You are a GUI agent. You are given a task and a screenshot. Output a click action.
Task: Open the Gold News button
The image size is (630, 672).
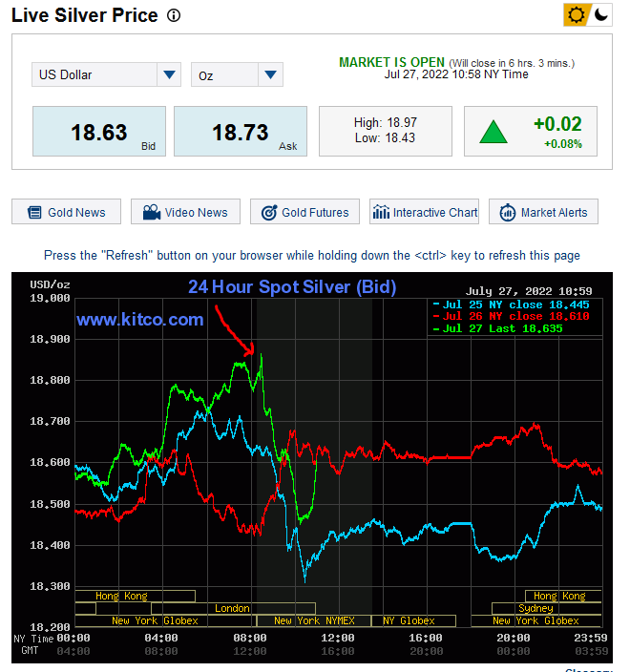click(x=67, y=212)
